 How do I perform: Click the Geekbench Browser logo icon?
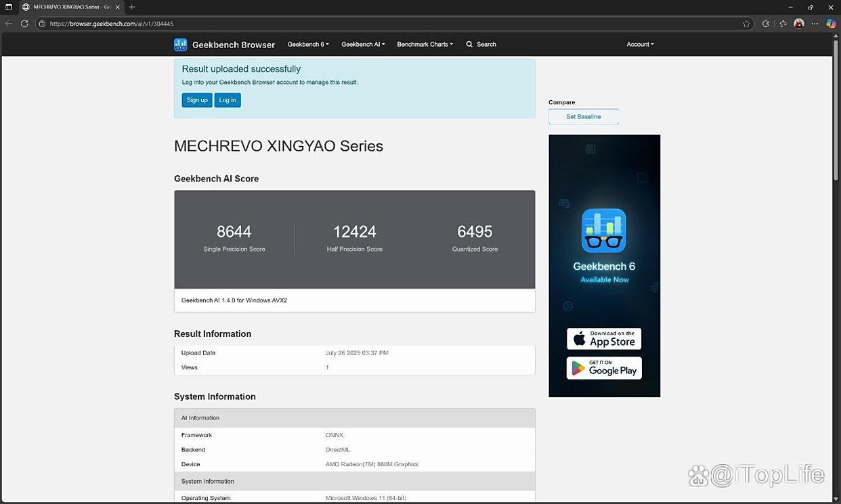180,45
